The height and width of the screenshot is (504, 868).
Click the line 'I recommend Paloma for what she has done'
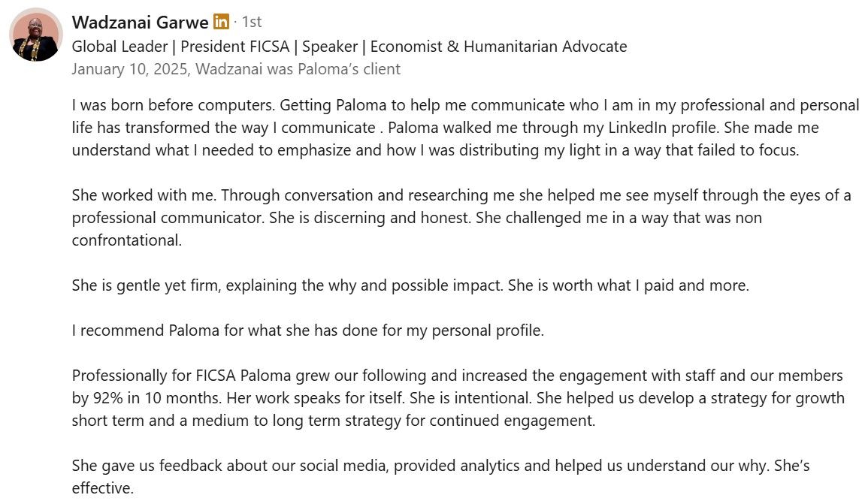(308, 330)
